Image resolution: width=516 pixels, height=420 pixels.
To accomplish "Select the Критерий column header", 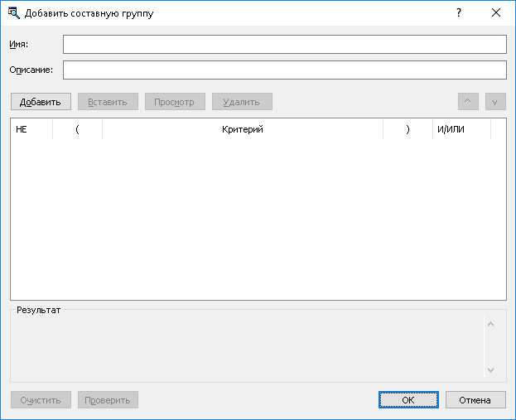I will point(243,129).
